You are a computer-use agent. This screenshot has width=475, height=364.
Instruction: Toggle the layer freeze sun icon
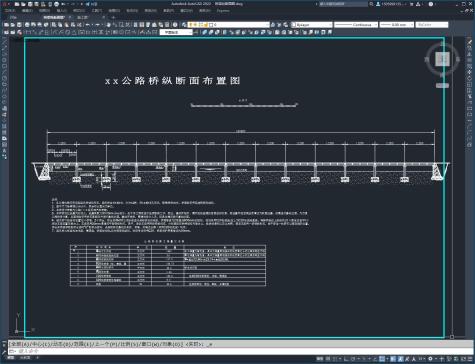tap(196, 25)
